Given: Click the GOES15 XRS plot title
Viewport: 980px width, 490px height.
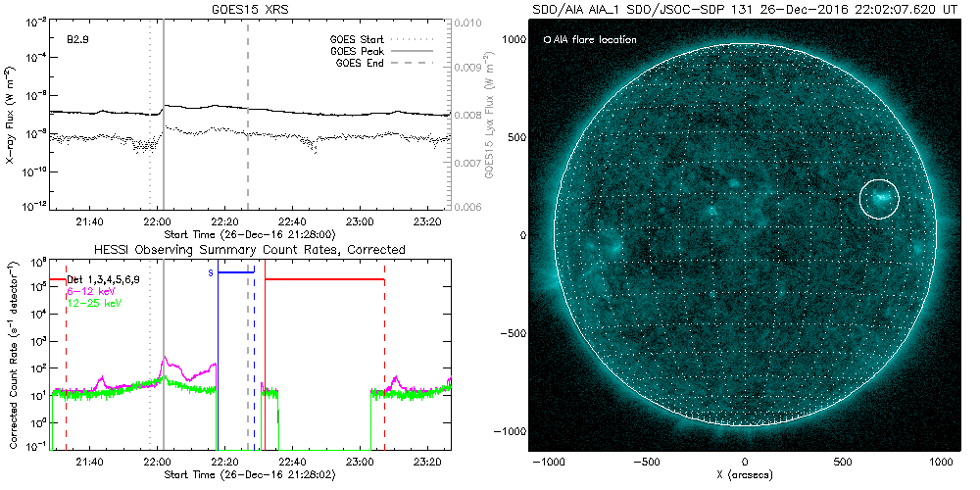Looking at the screenshot, I should [251, 8].
